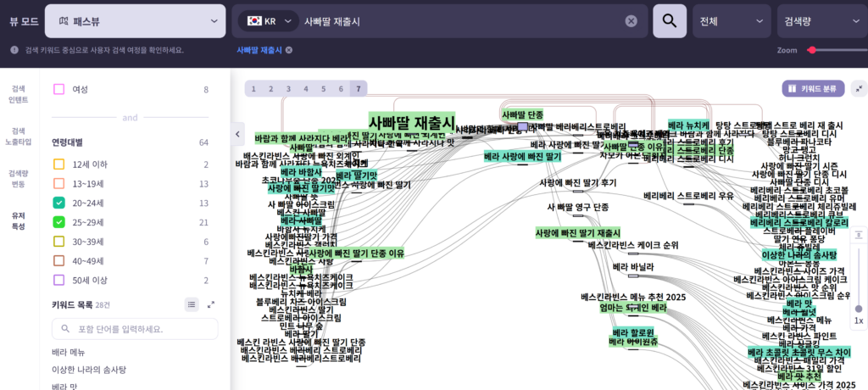Image resolution: width=868 pixels, height=390 pixels.
Task: Click the magnifying glass search button
Action: click(x=669, y=21)
